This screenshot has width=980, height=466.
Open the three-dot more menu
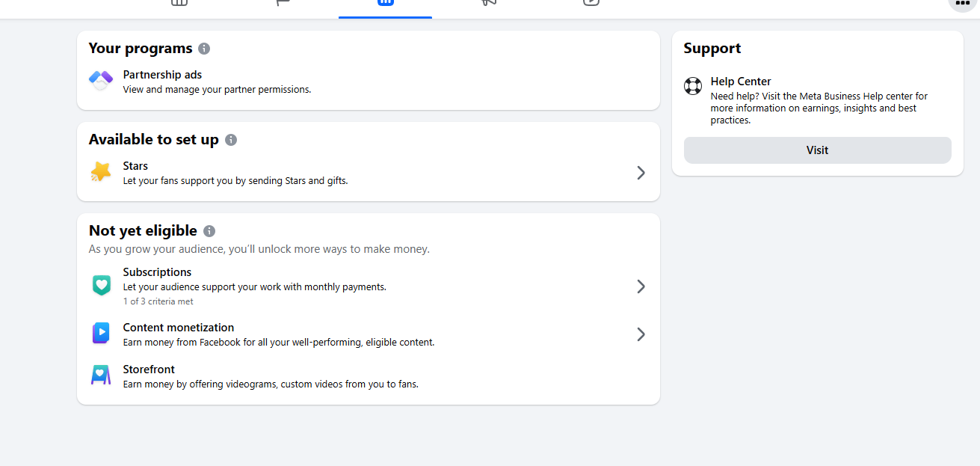point(963,3)
